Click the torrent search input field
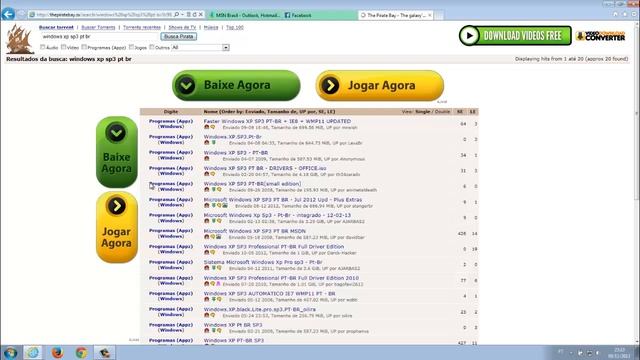Screen dimensions: 640x360 [x=99, y=36]
